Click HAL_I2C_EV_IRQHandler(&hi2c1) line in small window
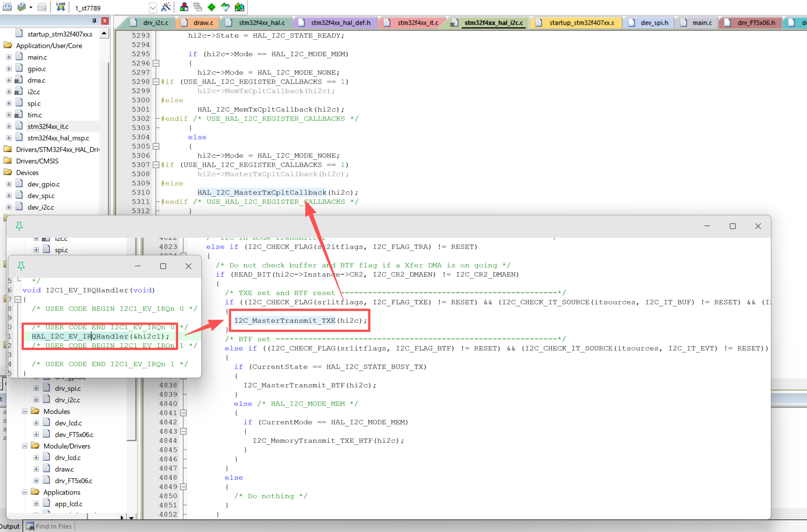The height and width of the screenshot is (532, 807). tap(100, 336)
